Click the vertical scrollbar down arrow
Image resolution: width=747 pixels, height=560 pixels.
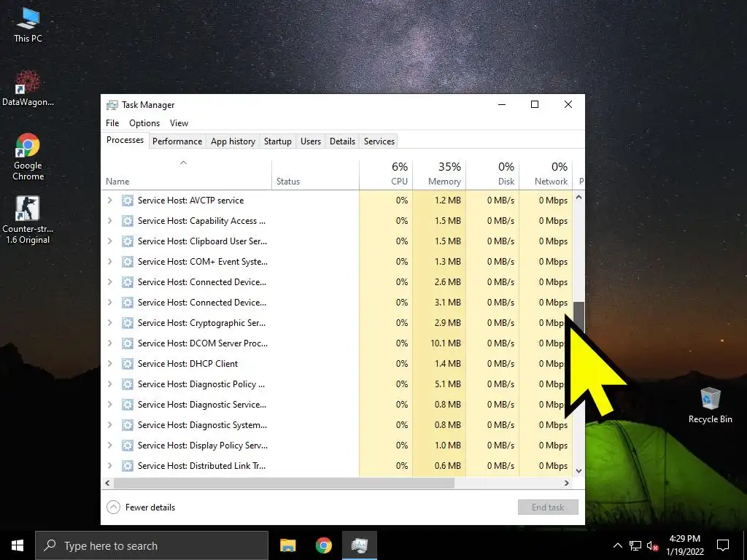click(x=578, y=471)
